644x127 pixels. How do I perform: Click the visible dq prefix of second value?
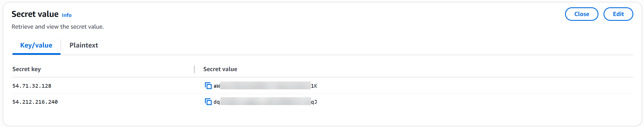(217, 102)
